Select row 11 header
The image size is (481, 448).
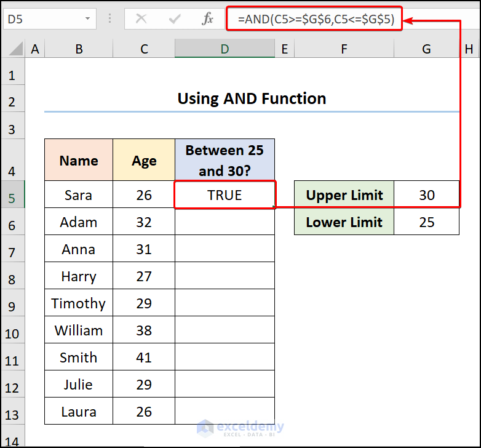click(12, 356)
